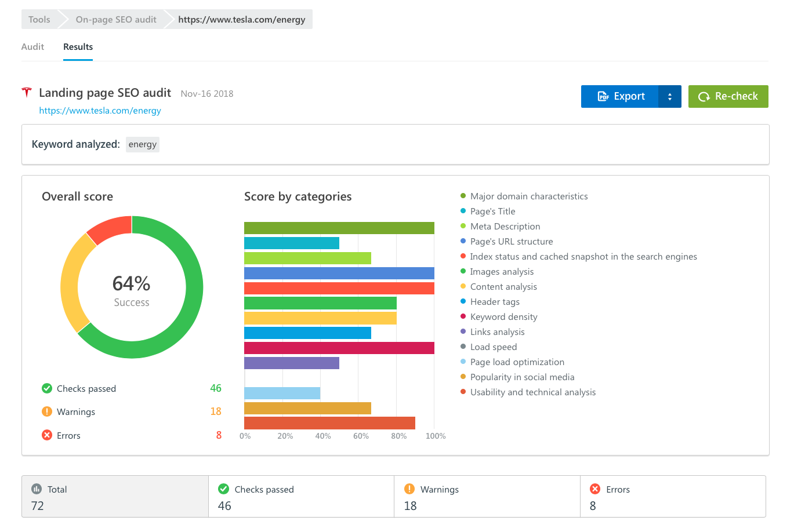Toggle Keyword density legend entry
The image size is (794, 532).
(x=503, y=317)
